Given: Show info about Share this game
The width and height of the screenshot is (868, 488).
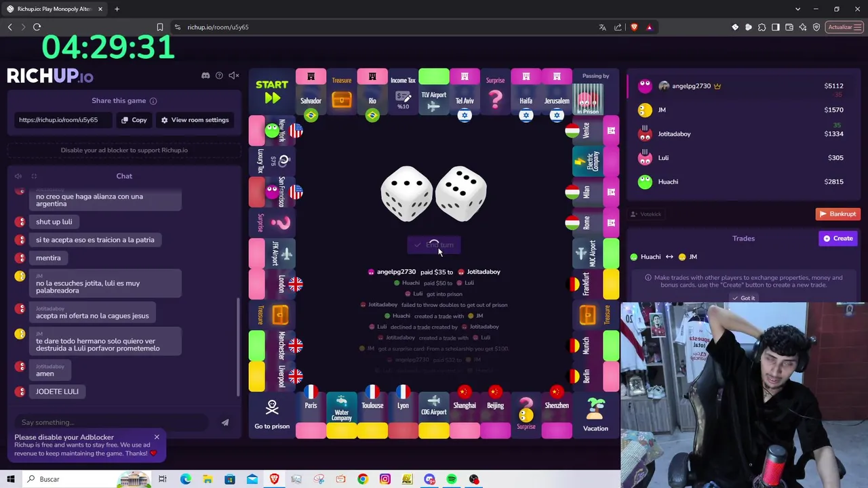Looking at the screenshot, I should pos(153,101).
